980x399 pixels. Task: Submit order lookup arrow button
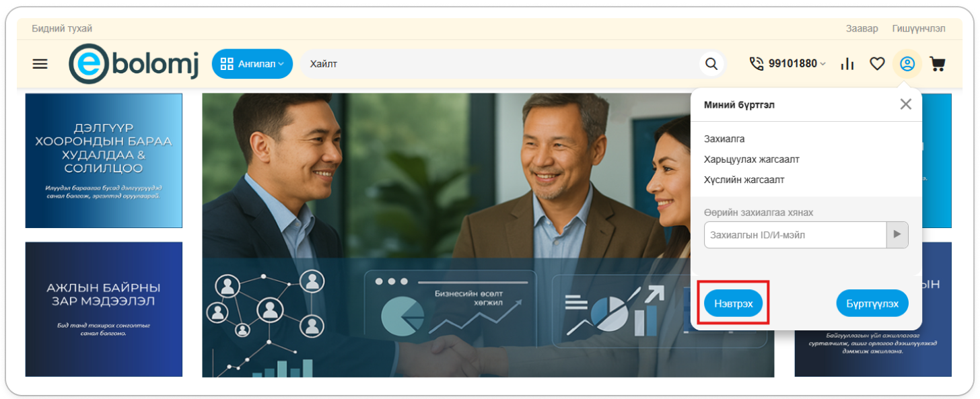point(897,235)
